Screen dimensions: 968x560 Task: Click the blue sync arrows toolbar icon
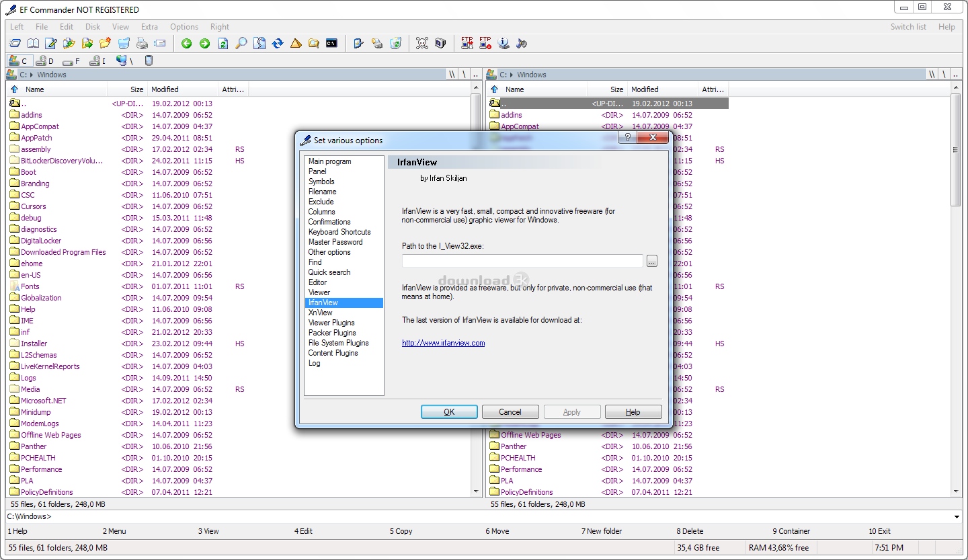coord(277,44)
